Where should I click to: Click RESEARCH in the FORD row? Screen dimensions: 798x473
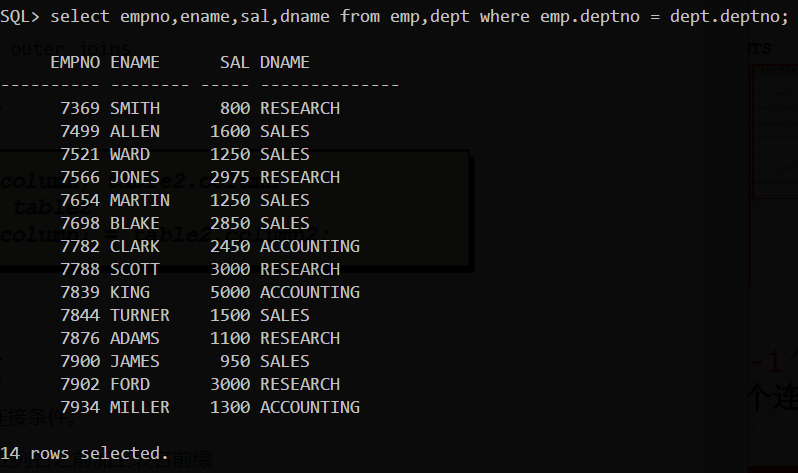point(300,384)
